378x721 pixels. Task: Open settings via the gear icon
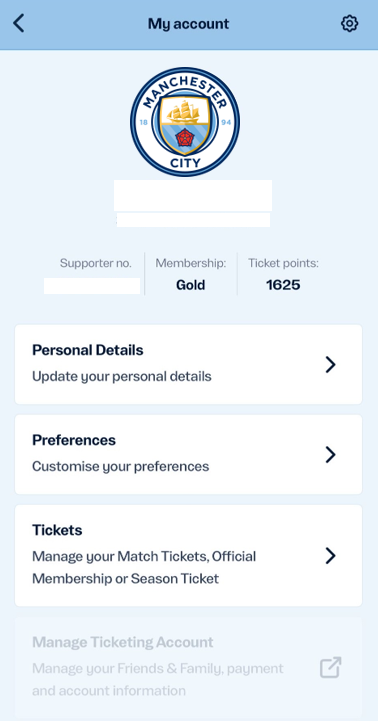pyautogui.click(x=349, y=23)
